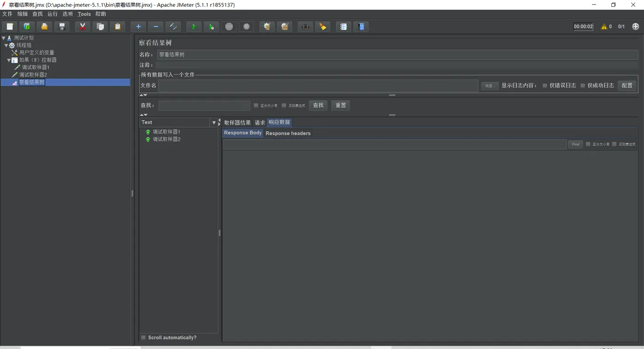Copy the selected element via toolbar

pos(100,27)
